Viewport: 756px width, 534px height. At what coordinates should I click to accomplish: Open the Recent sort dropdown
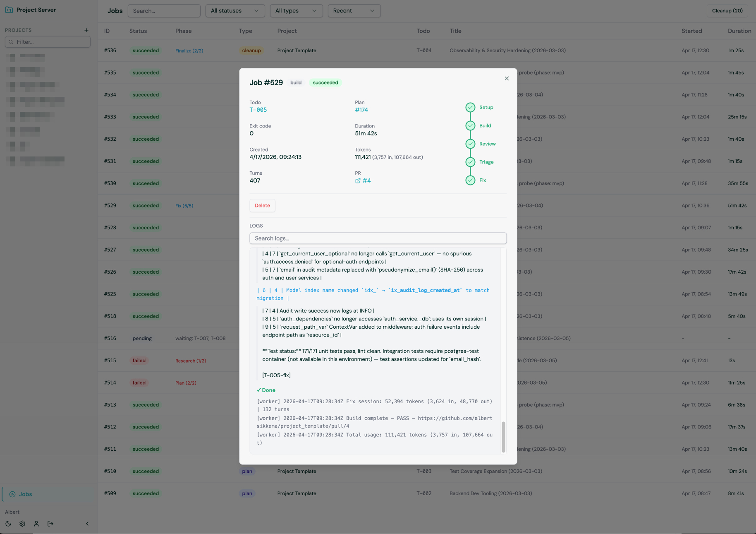click(354, 11)
